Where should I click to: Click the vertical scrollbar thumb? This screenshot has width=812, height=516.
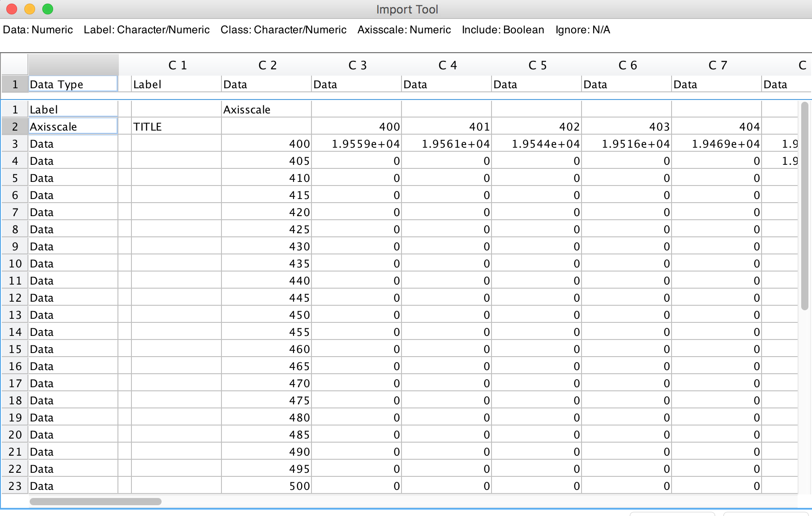tap(804, 206)
